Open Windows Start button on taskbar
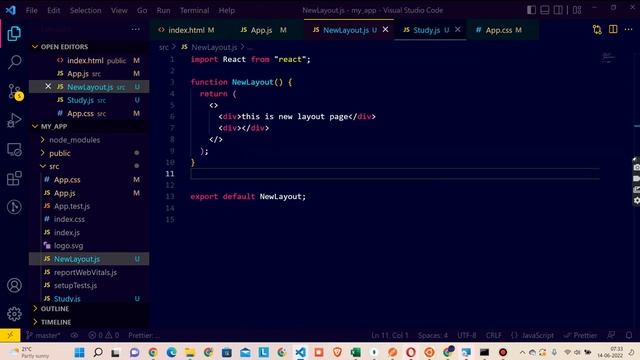This screenshot has width=640, height=360. (79, 352)
